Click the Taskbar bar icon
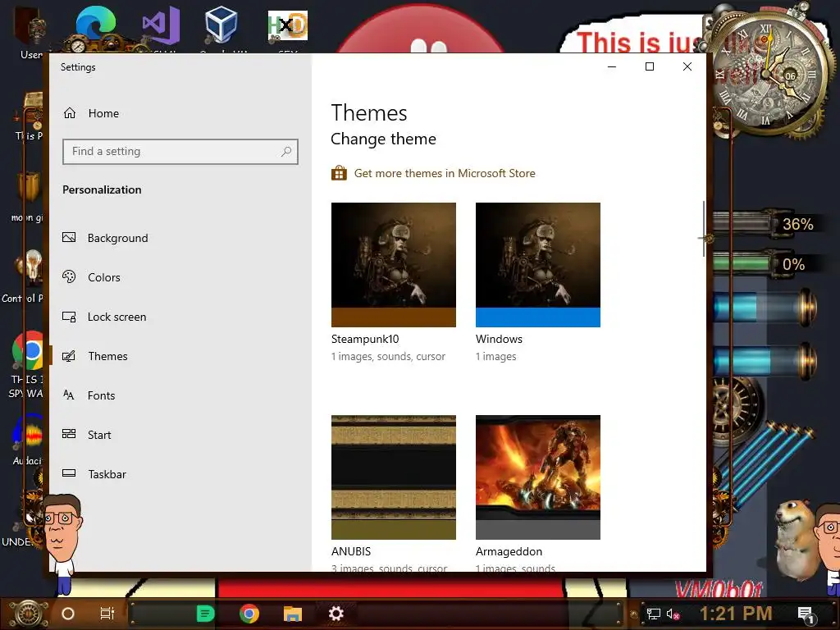This screenshot has width=840, height=630. coord(69,473)
